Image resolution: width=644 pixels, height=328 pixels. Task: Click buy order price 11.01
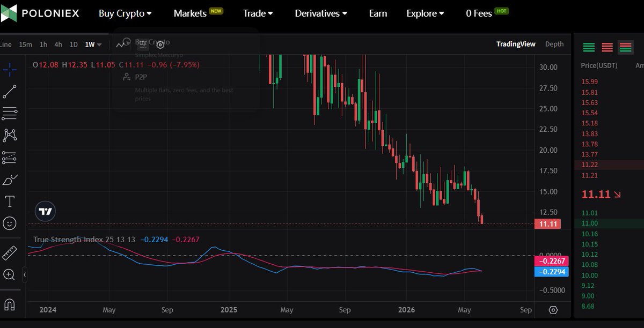[589, 213]
